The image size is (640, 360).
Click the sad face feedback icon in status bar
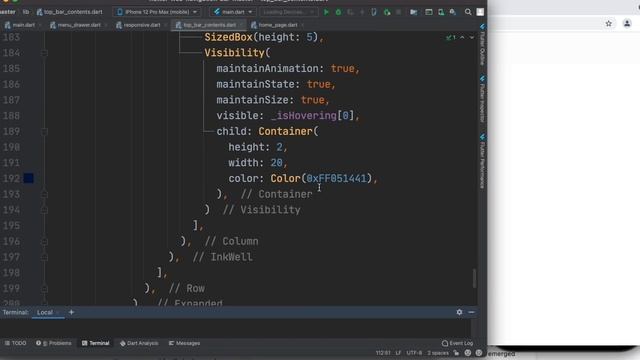(x=479, y=353)
